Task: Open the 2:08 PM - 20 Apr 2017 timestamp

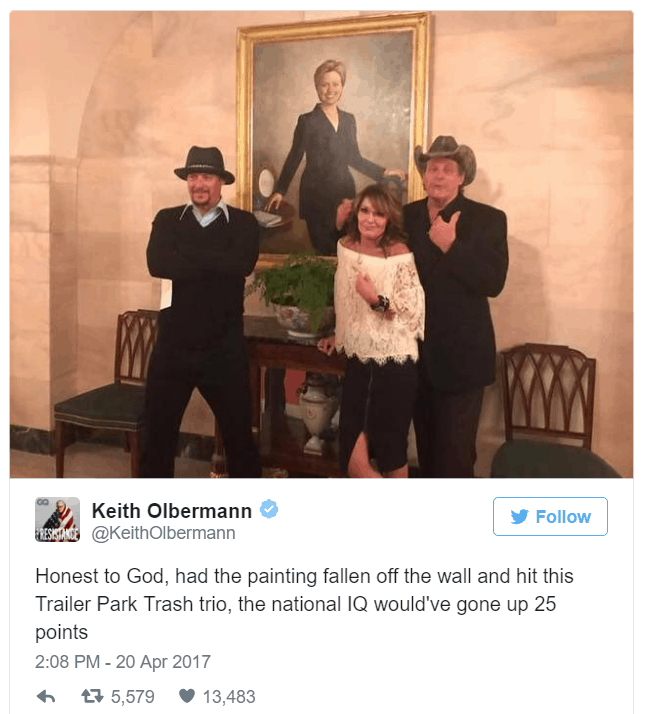Action: 123,662
